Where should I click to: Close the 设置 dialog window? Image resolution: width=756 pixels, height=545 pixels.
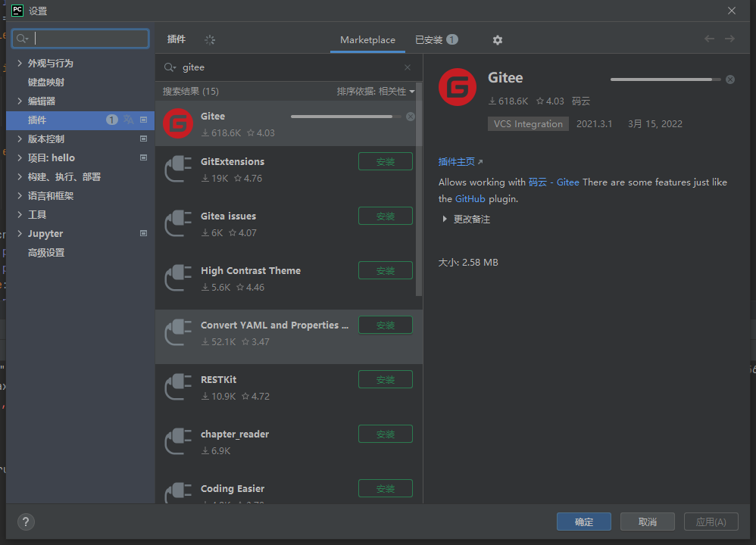click(x=732, y=11)
